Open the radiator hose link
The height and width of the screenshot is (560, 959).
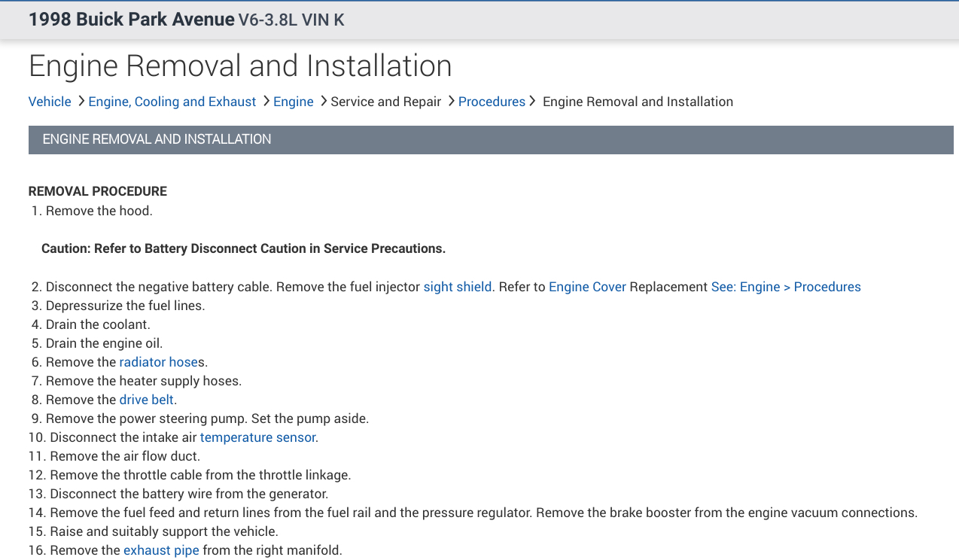[x=158, y=362]
